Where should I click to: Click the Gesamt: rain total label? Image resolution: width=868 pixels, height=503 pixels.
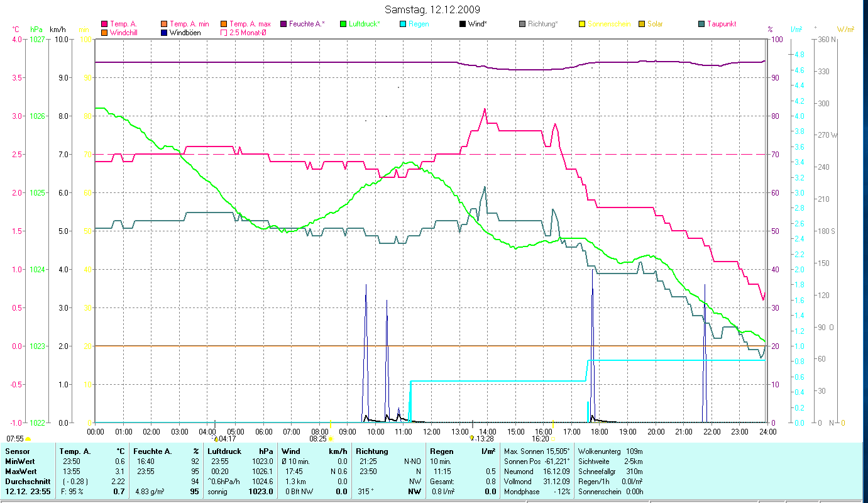(441, 482)
